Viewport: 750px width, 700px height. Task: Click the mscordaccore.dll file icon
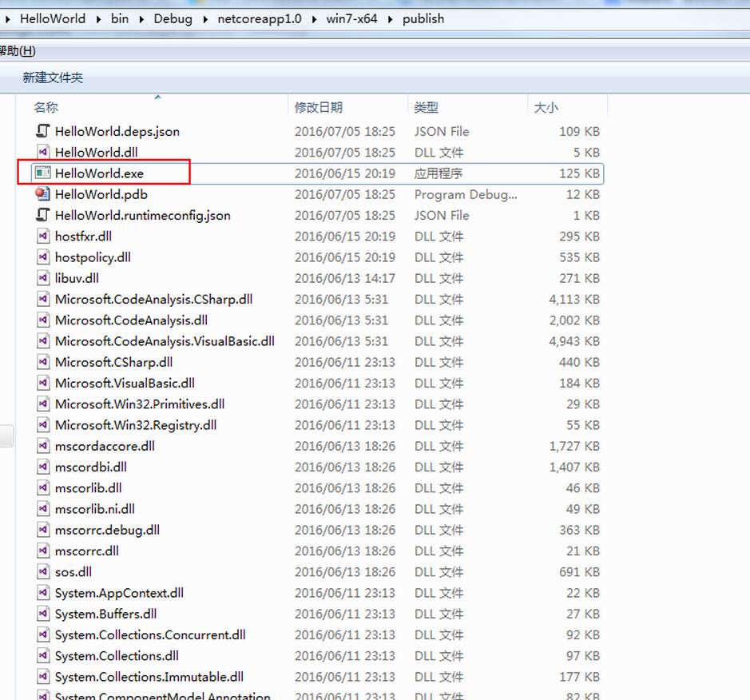[x=43, y=446]
